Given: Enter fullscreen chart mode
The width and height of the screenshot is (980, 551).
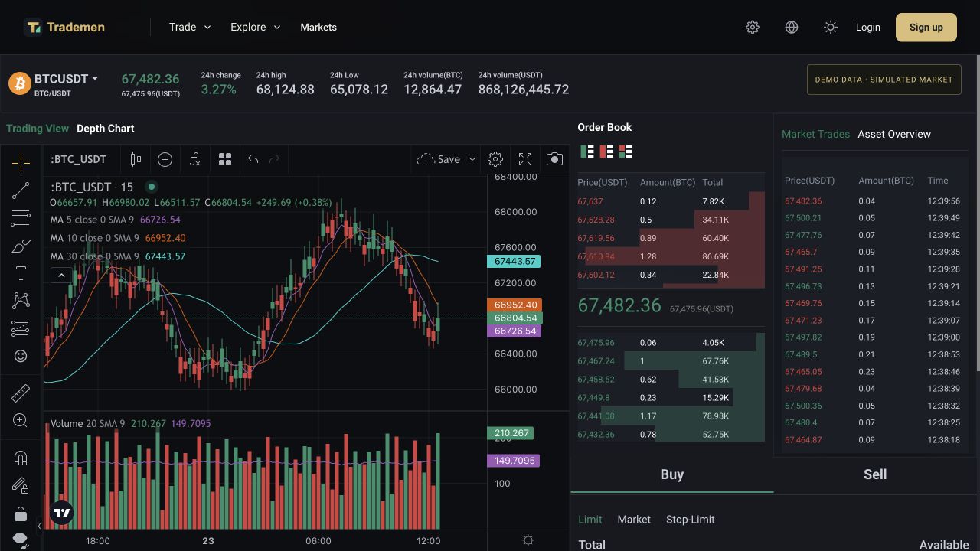Looking at the screenshot, I should [525, 159].
